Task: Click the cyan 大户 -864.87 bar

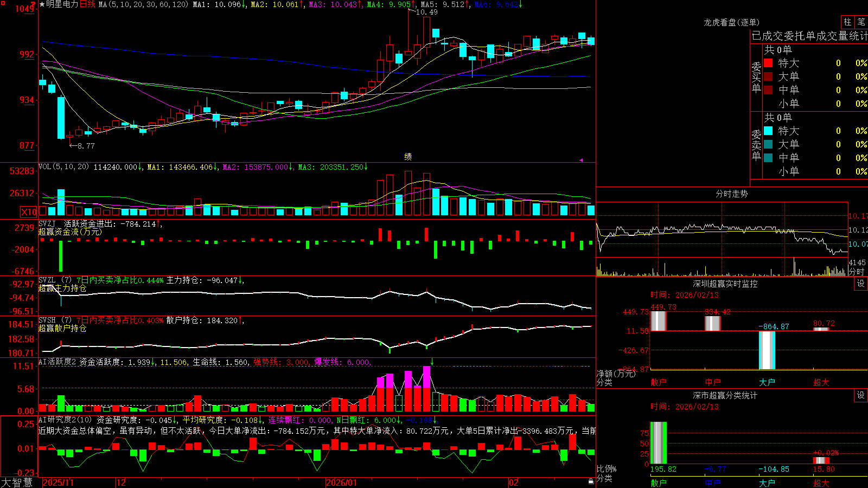Action: pyautogui.click(x=767, y=350)
